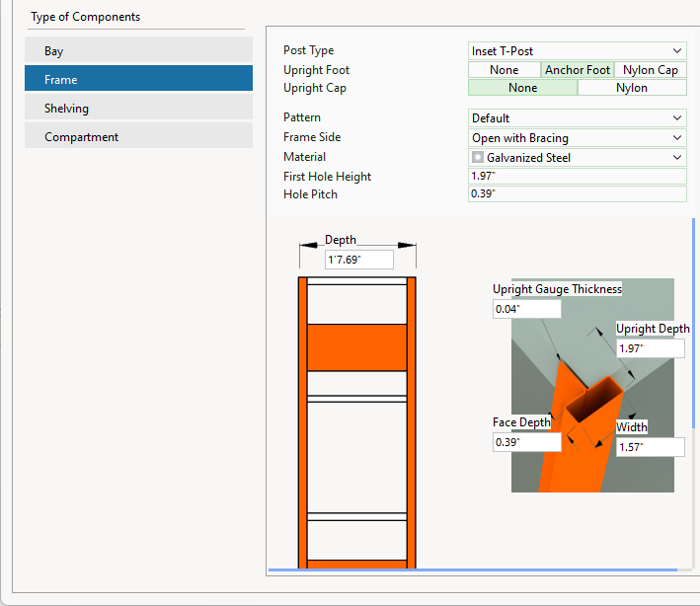
Task: Switch to the Compartment component section
Action: [138, 137]
